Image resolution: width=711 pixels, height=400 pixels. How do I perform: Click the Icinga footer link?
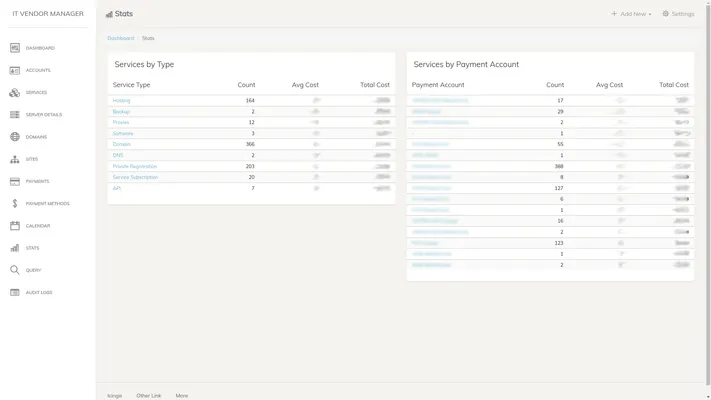coord(115,395)
